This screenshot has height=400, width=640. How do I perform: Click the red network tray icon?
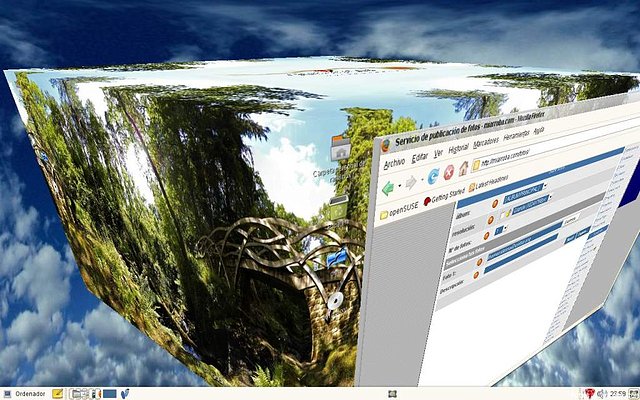tap(589, 393)
